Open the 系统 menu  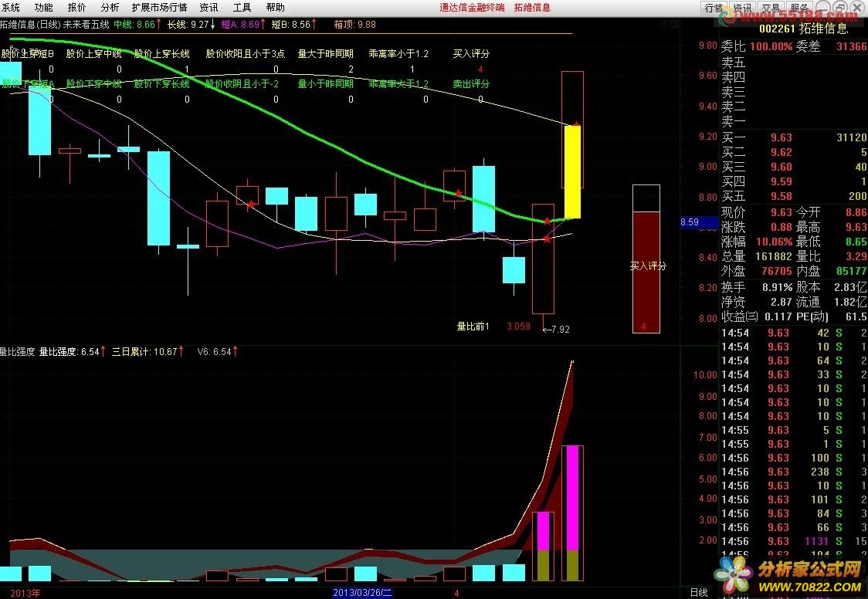click(x=11, y=7)
